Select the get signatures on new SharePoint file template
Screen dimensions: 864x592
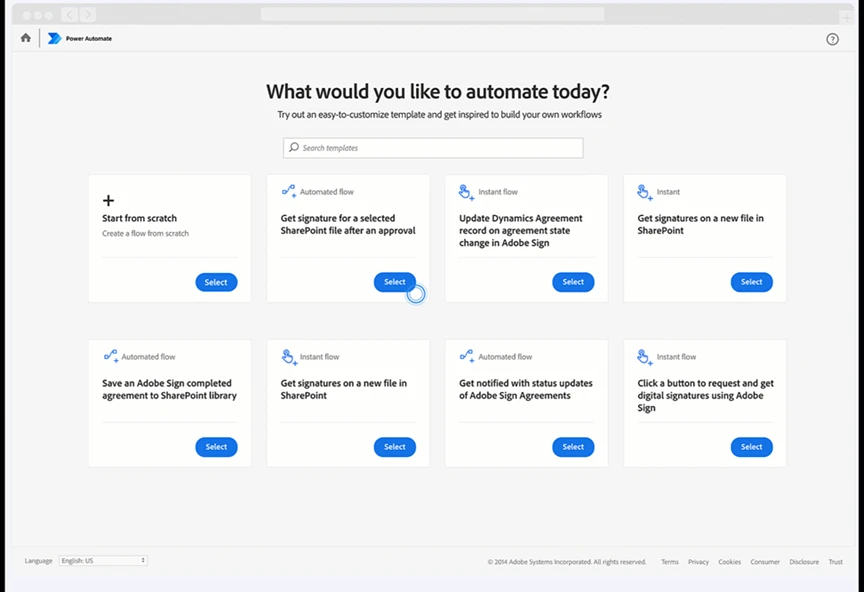394,447
